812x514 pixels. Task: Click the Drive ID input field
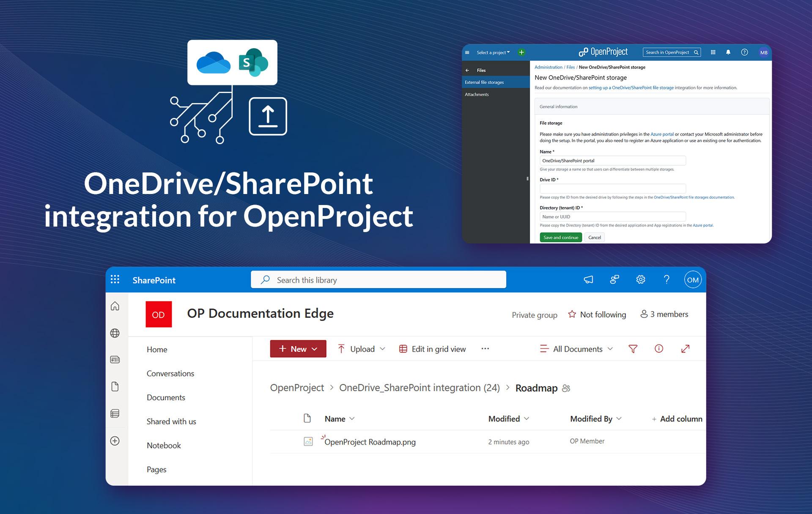[x=612, y=189]
